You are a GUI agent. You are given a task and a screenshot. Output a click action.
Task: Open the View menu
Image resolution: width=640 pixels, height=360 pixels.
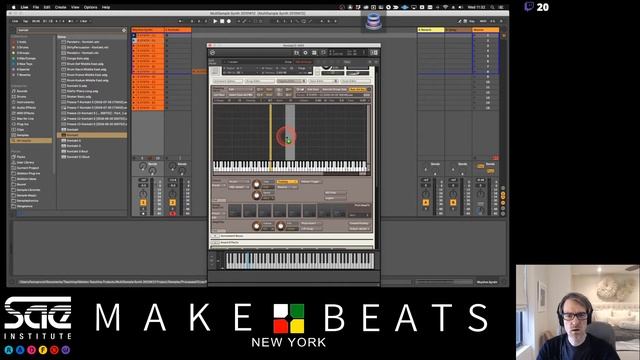pos(75,7)
